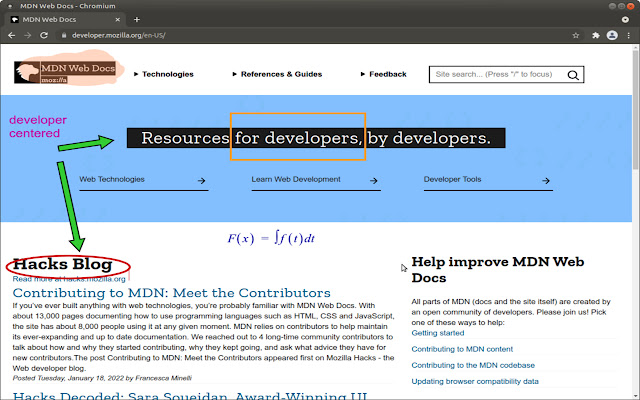This screenshot has height=400, width=640.
Task: Click the arrow next to Developer Tools
Action: click(x=546, y=180)
